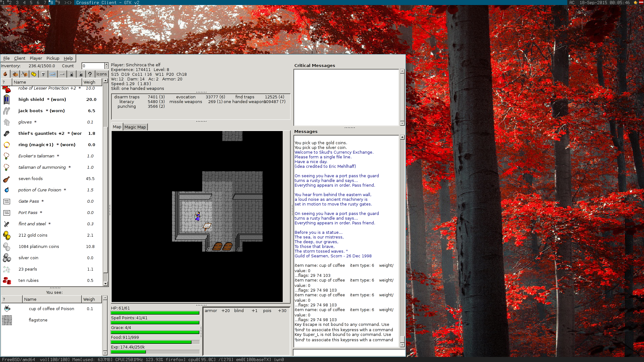Open the Client menu

click(x=19, y=58)
